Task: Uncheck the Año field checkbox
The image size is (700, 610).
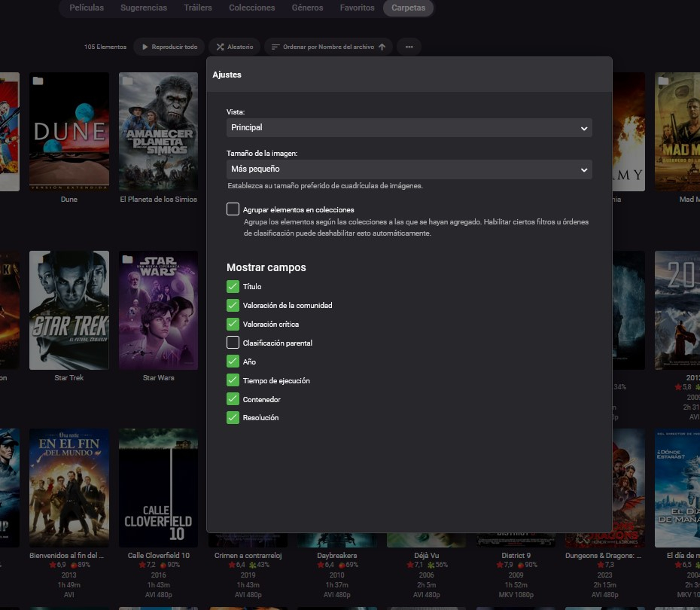Action: coord(233,361)
